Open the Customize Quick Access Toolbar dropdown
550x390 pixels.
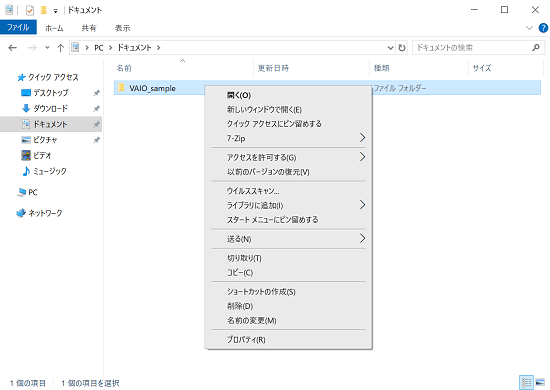point(55,11)
